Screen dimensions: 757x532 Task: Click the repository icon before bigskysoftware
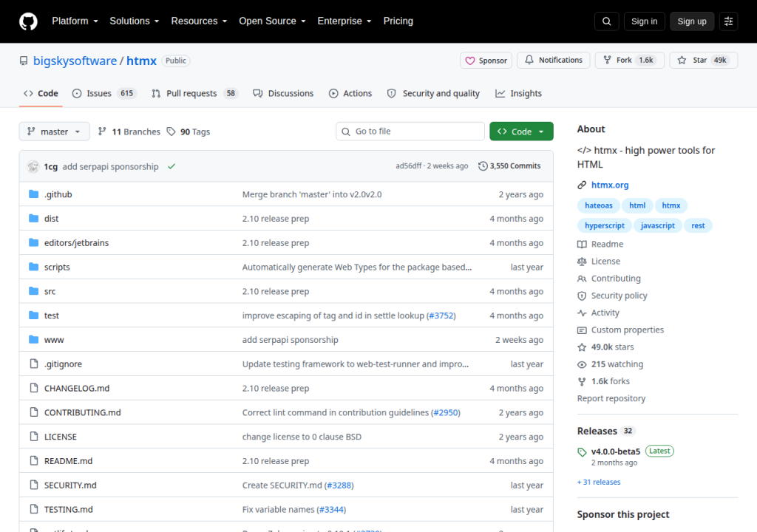coord(24,61)
